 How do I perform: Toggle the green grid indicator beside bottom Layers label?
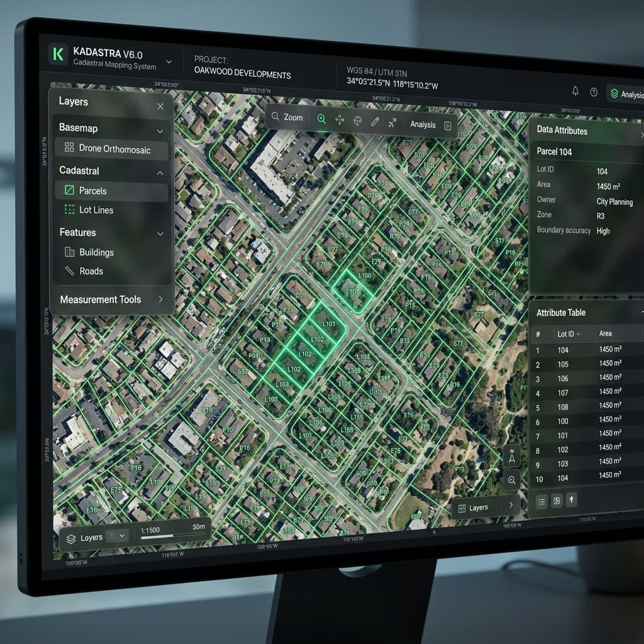pyautogui.click(x=112, y=536)
